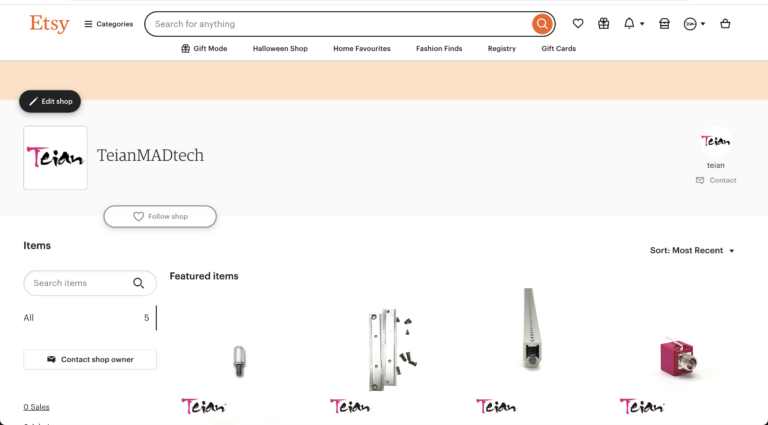Click the Etsy logo
Viewport: 768px width, 425px height.
point(49,24)
